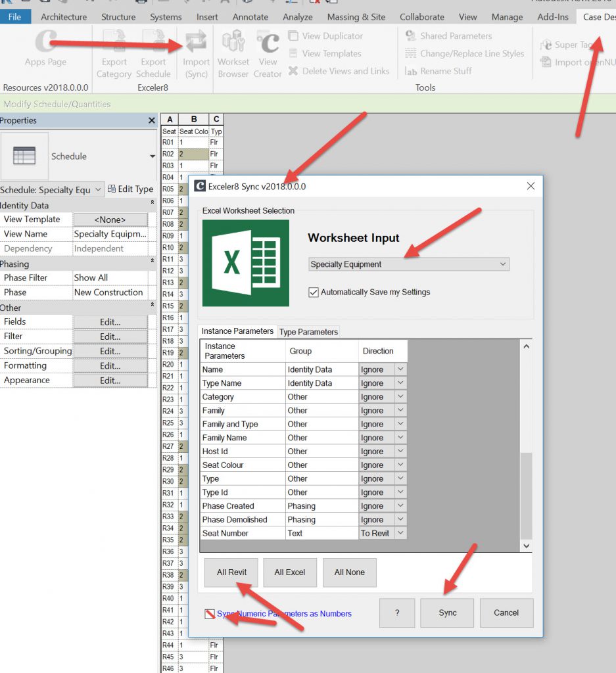The image size is (616, 673).
Task: Toggle the View Duplicator checkbox icon
Action: coord(293,36)
